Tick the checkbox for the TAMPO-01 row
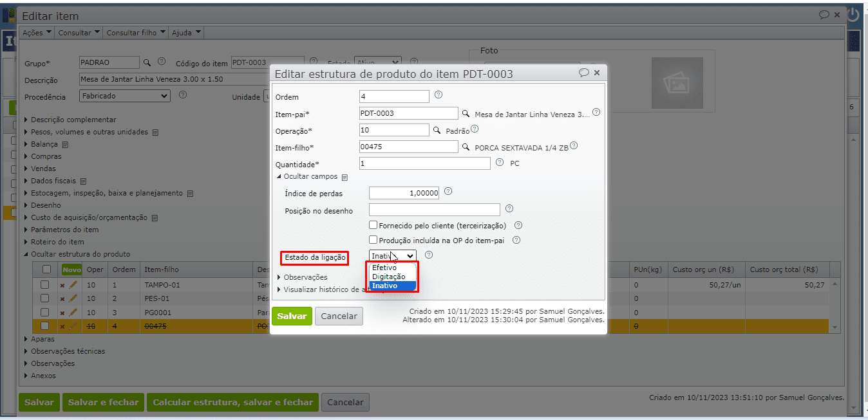 pyautogui.click(x=45, y=284)
